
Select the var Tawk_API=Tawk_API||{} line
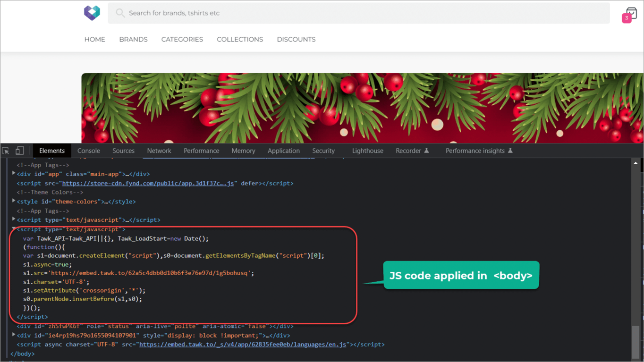coord(116,238)
